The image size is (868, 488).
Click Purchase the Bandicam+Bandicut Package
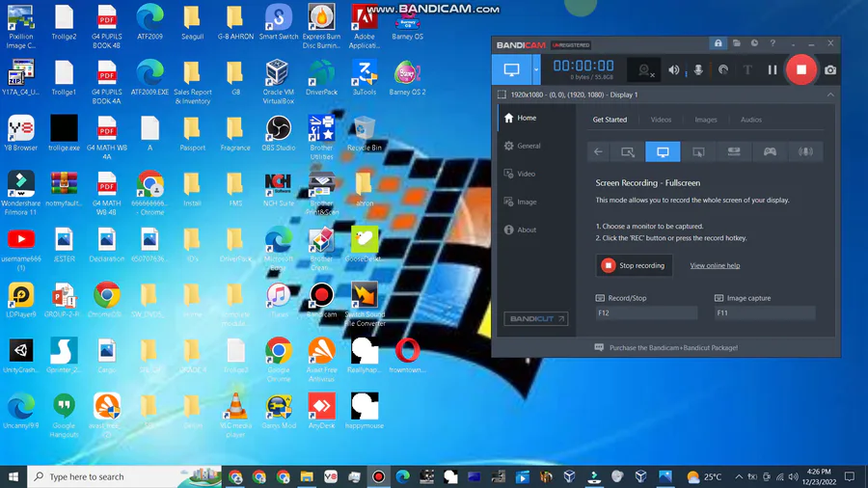pyautogui.click(x=673, y=348)
